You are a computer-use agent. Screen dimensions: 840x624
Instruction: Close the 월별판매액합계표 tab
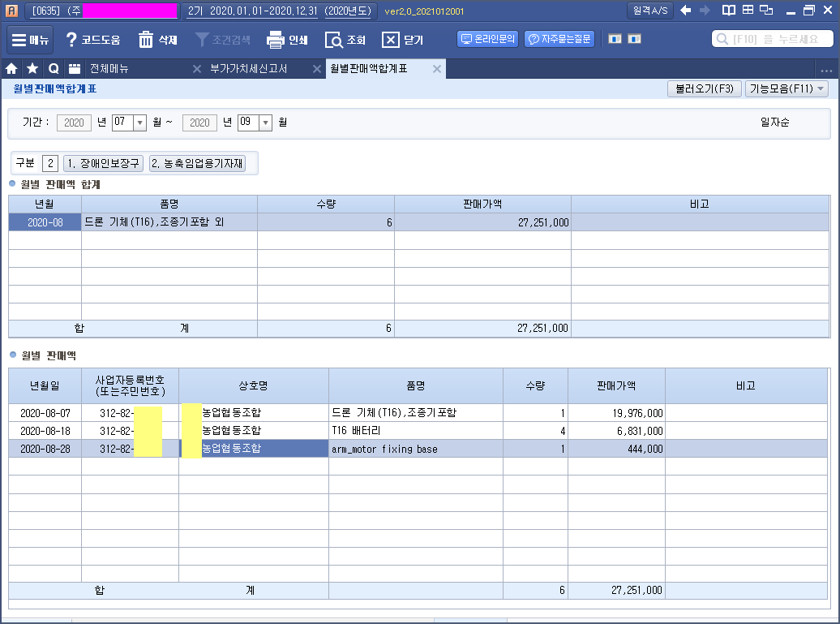pyautogui.click(x=436, y=69)
